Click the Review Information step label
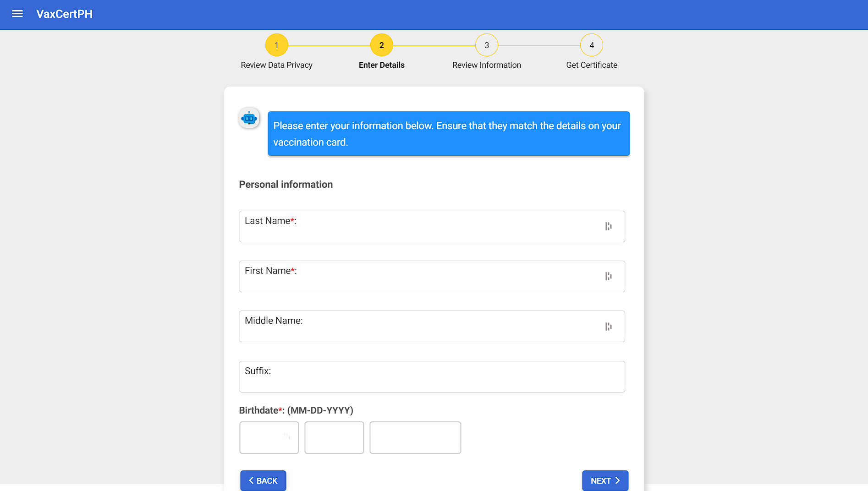Image resolution: width=868 pixels, height=491 pixels. [487, 65]
